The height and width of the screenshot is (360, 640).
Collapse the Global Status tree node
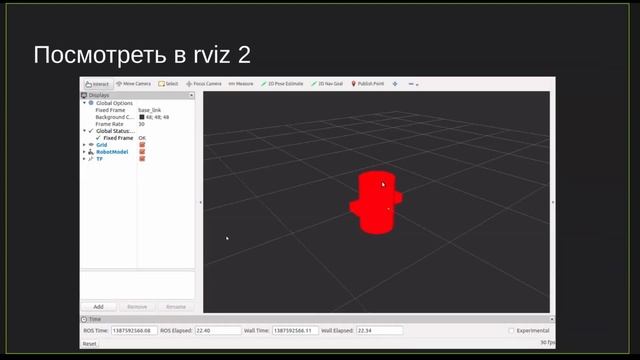84,131
